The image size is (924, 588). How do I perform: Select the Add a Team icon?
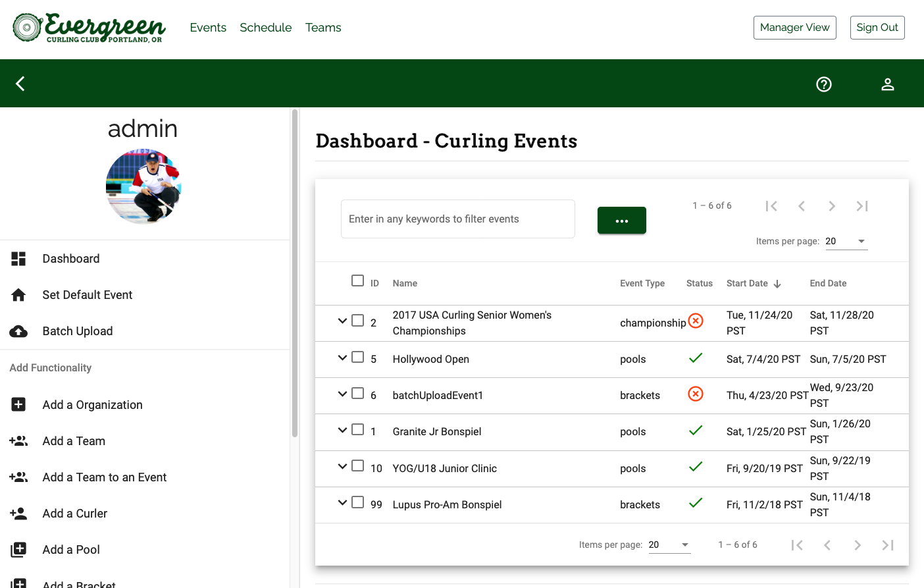[18, 441]
